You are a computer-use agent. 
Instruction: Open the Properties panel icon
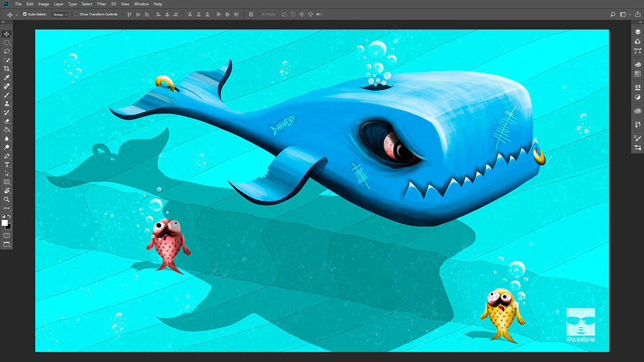(638, 87)
